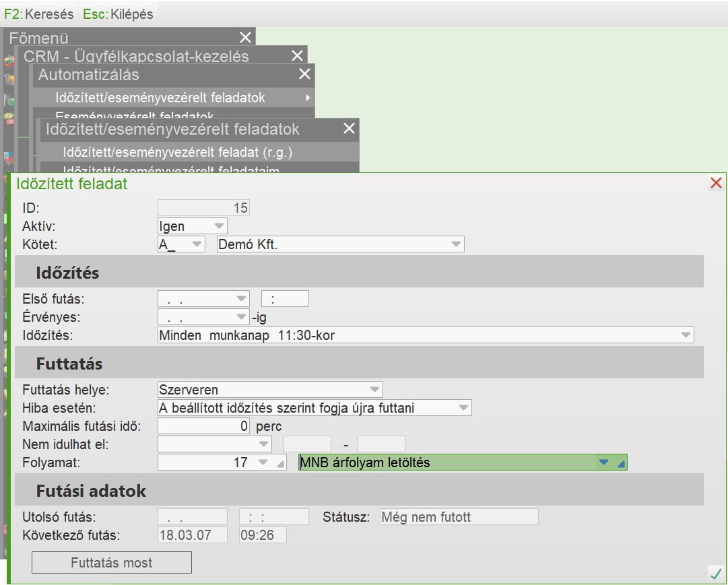Click the Futási adatok section header
728x585 pixels.
click(360, 490)
